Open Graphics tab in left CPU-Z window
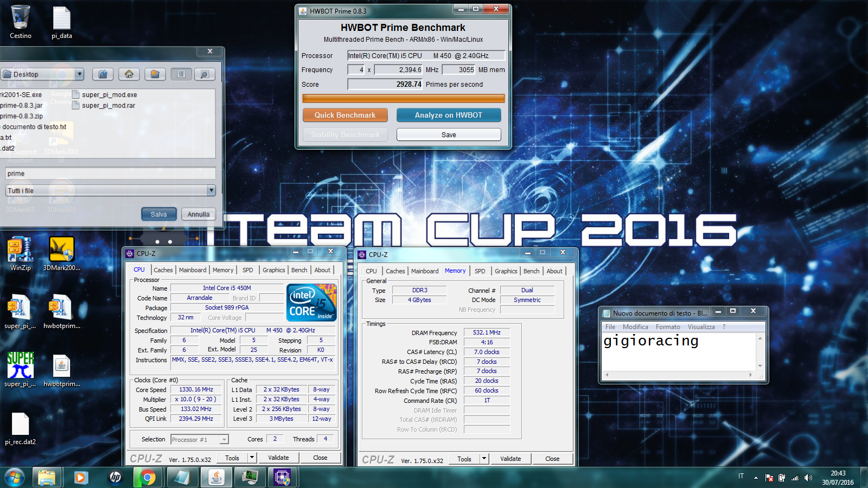 274,270
